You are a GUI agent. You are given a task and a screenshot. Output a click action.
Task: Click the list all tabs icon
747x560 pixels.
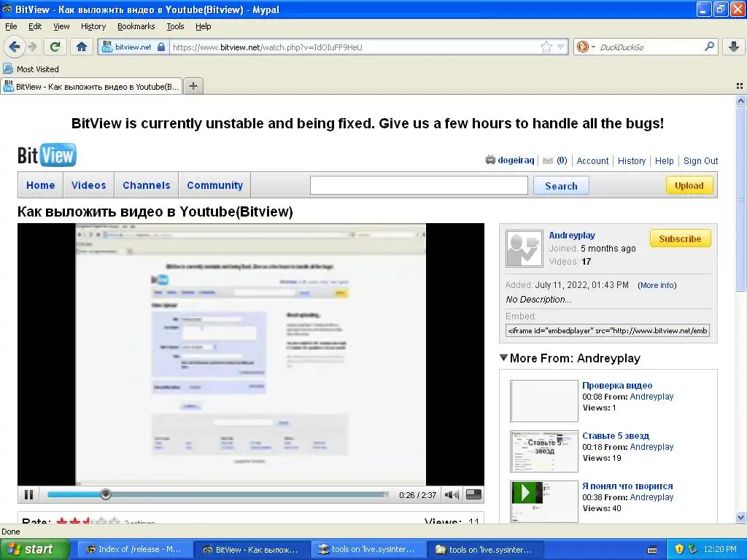pos(740,86)
